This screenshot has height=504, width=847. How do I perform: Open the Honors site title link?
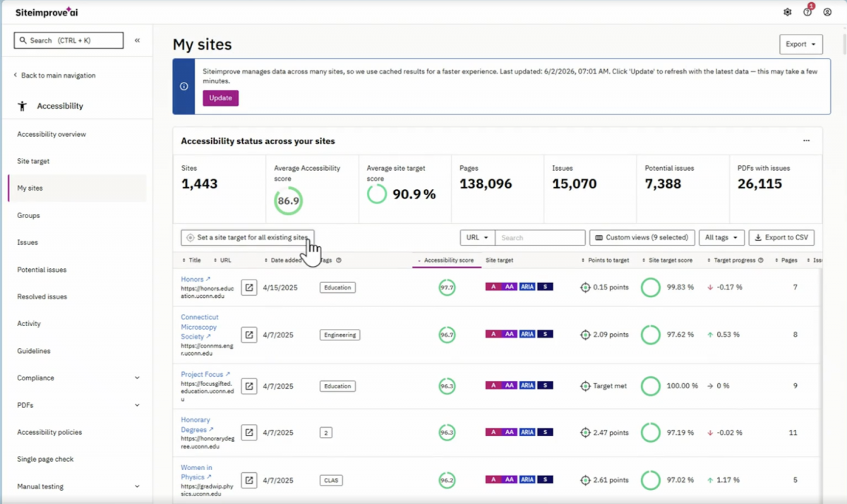tap(196, 280)
